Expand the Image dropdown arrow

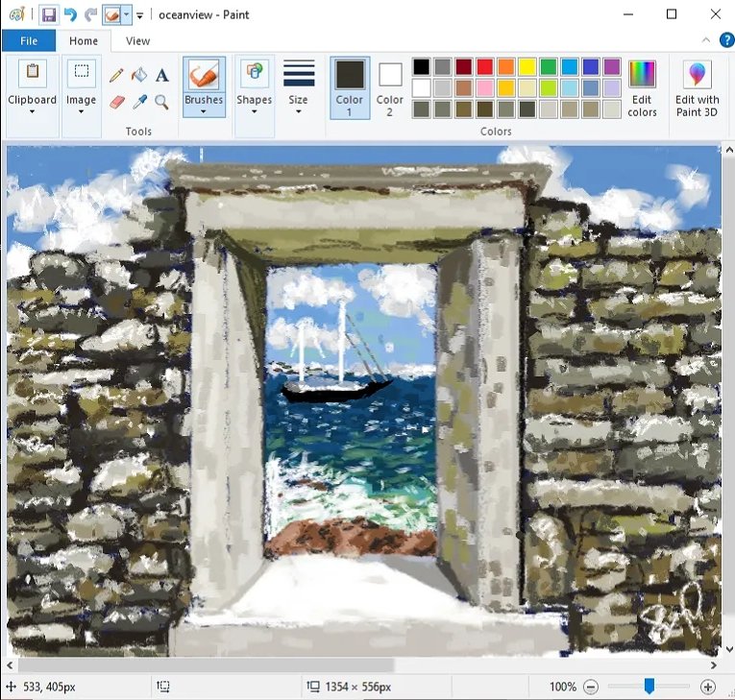81,111
